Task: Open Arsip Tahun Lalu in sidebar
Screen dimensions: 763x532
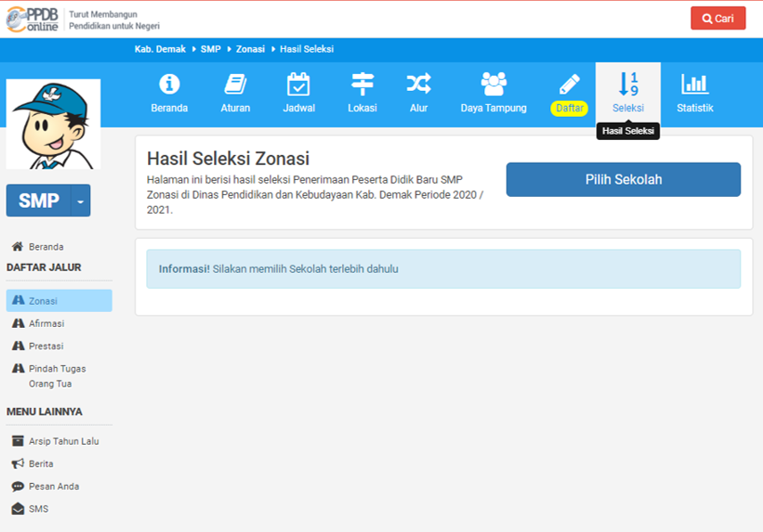Action: [63, 441]
